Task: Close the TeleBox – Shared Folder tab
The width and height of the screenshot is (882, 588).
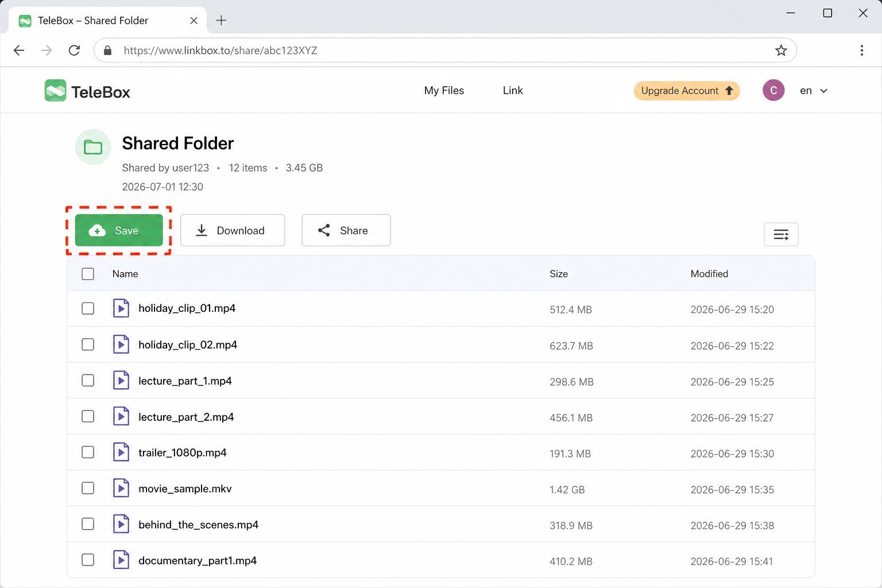Action: tap(194, 21)
